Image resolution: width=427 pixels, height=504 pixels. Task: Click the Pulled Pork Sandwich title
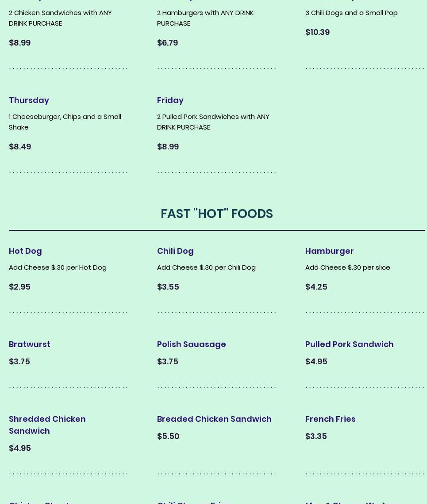click(350, 344)
